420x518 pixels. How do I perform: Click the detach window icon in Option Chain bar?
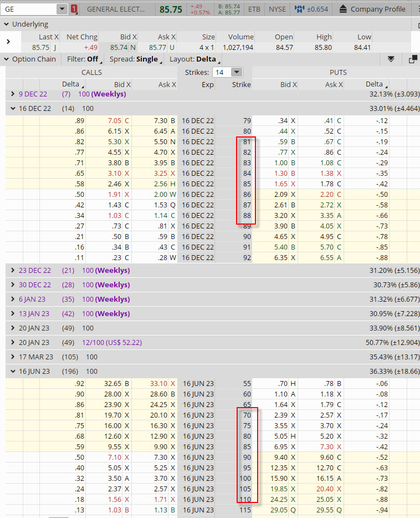tap(412, 59)
